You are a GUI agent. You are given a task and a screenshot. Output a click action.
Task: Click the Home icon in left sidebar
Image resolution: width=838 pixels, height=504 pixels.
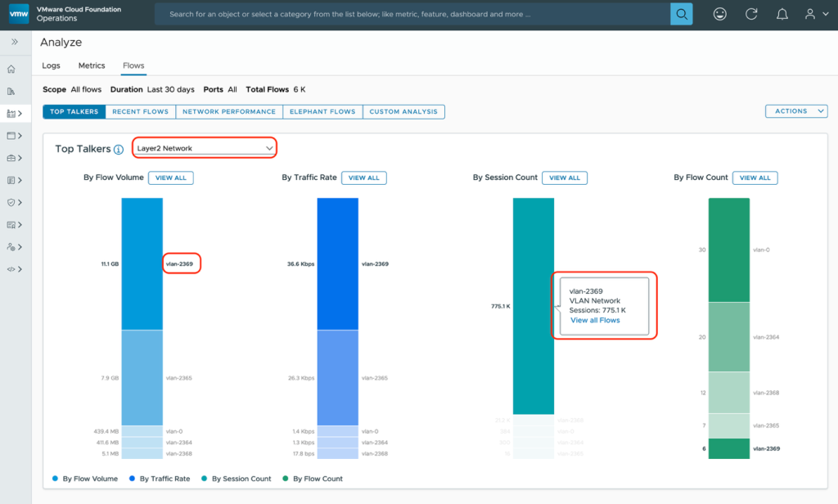pos(11,70)
